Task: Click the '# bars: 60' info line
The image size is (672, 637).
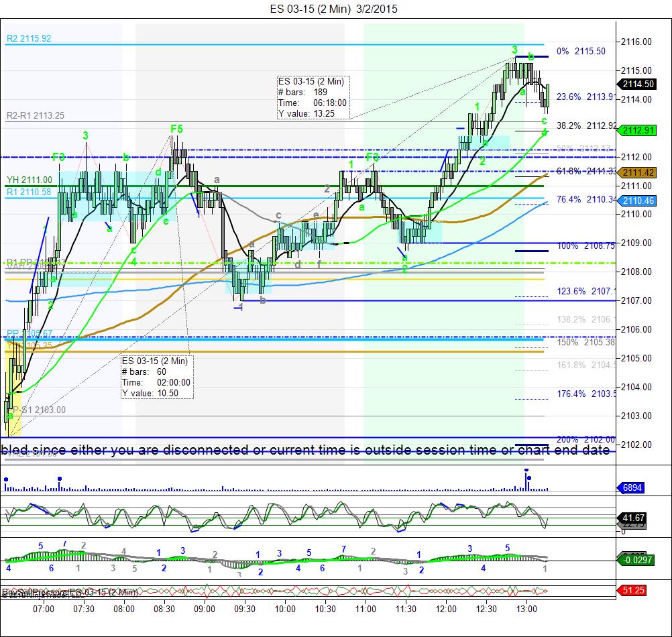Action: (144, 372)
